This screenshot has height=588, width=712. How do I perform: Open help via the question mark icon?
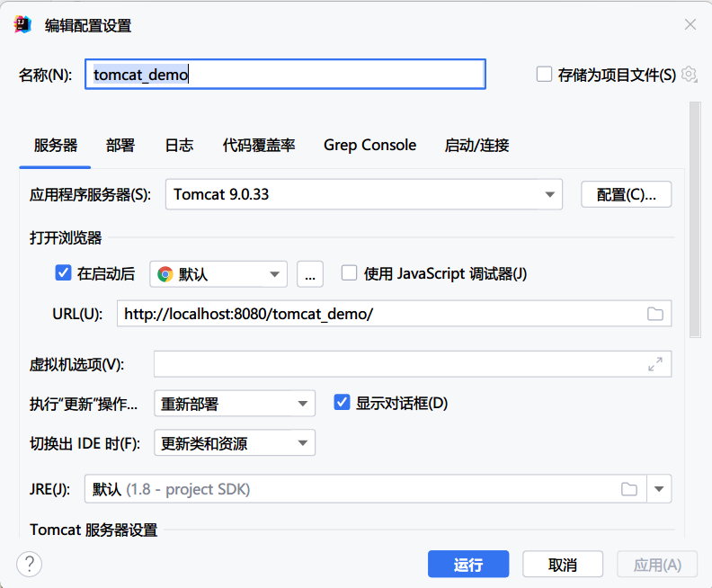[x=29, y=564]
